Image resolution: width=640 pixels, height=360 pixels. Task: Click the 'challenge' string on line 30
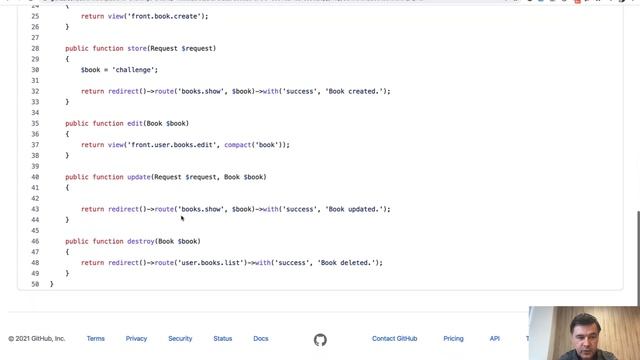coord(133,70)
